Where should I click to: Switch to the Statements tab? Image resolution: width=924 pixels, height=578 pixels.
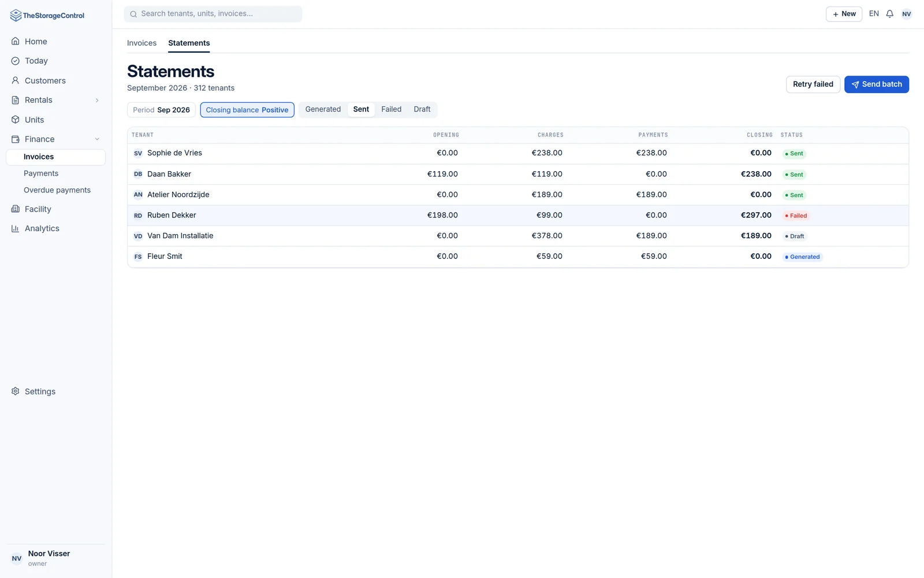coord(189,43)
